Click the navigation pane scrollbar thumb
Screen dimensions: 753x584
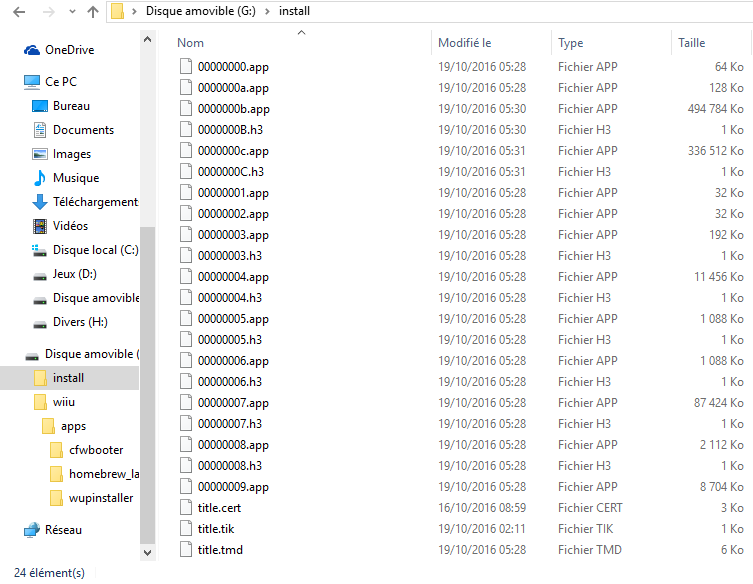pyautogui.click(x=147, y=385)
